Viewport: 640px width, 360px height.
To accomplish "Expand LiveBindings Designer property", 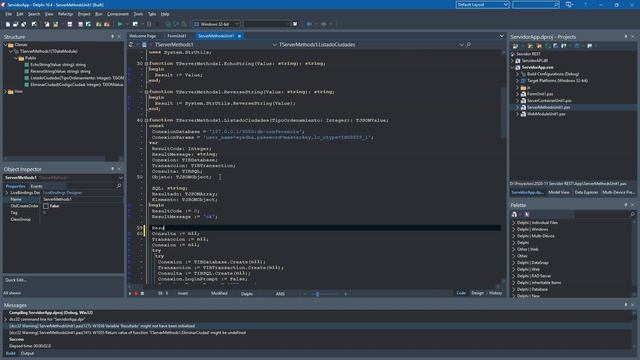I will tap(7, 193).
